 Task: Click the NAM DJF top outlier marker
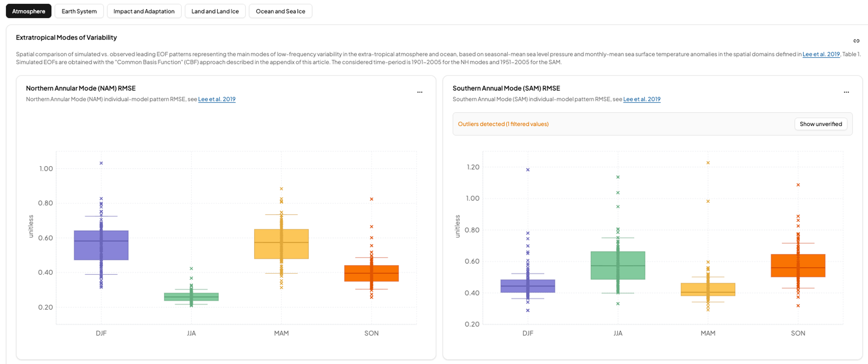[x=101, y=163]
